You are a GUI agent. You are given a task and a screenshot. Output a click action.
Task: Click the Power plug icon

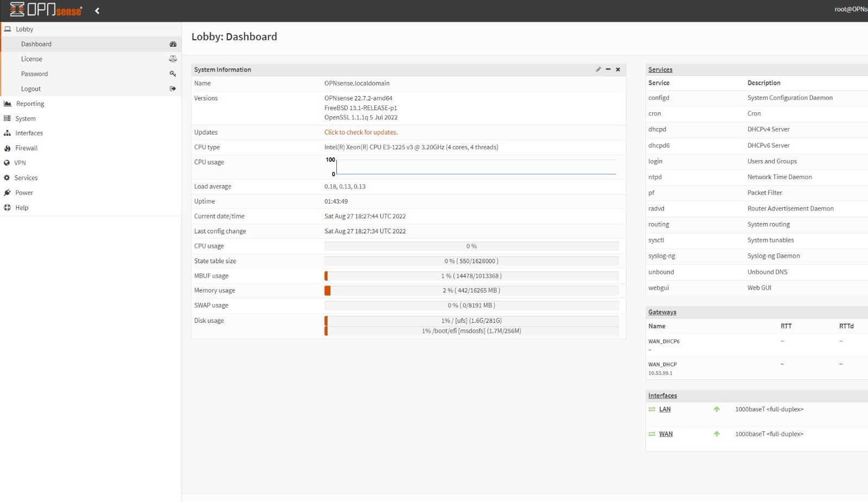point(7,193)
